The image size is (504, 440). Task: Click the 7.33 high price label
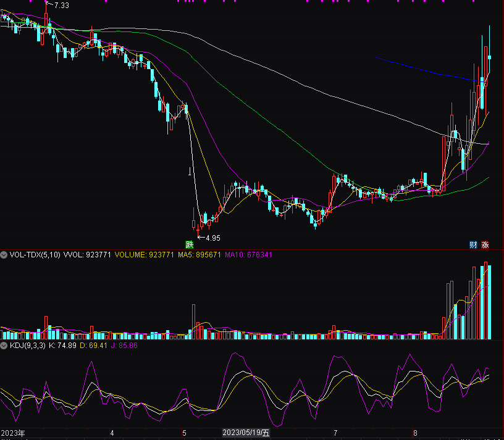click(x=61, y=5)
